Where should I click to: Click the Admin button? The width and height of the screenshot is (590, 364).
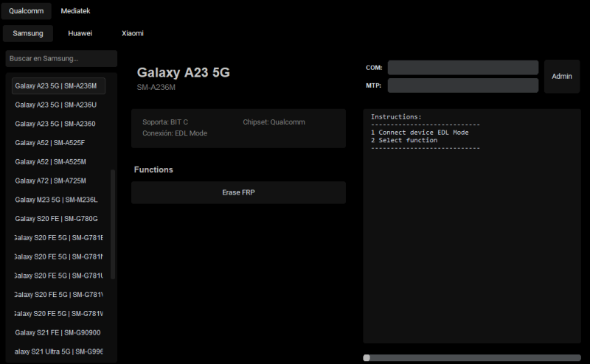[562, 77]
